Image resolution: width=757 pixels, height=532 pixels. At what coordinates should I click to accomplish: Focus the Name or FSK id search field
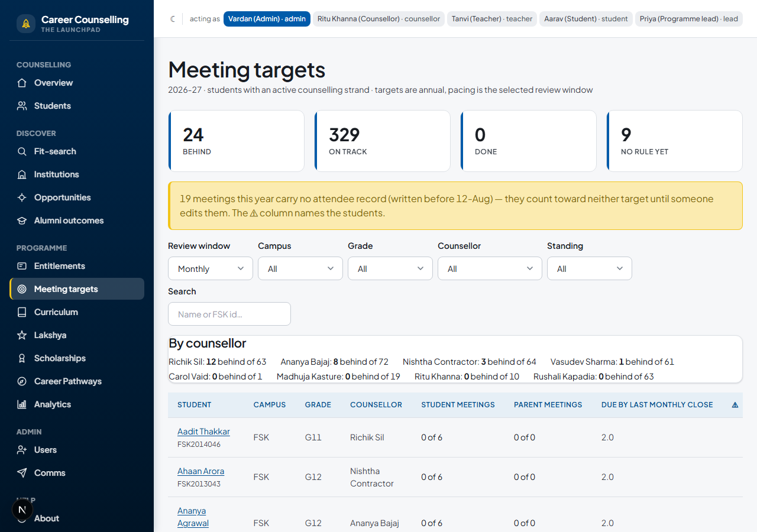click(x=229, y=314)
